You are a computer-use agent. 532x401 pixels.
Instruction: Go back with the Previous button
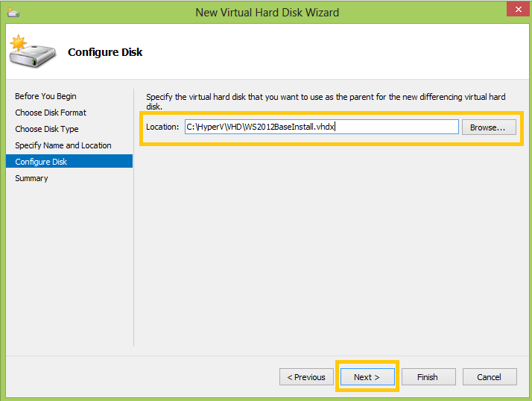(306, 377)
